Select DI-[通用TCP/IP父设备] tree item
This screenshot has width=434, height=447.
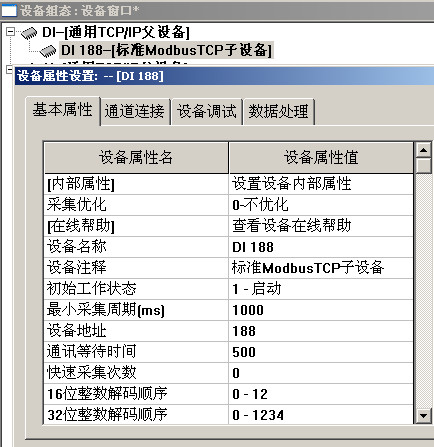(116, 32)
